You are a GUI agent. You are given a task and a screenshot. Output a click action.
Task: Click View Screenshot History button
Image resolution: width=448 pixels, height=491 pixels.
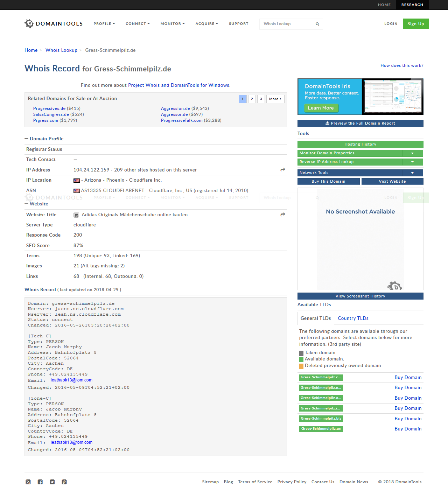[x=360, y=296]
